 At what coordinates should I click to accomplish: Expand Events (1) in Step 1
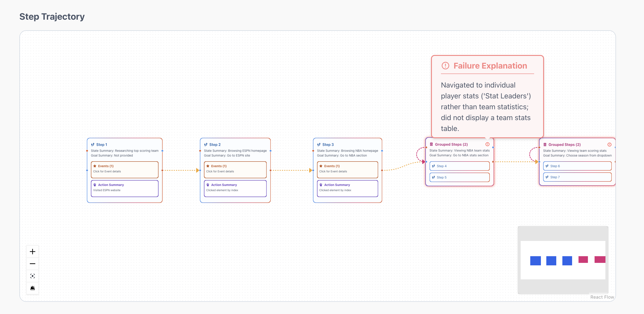click(125, 169)
